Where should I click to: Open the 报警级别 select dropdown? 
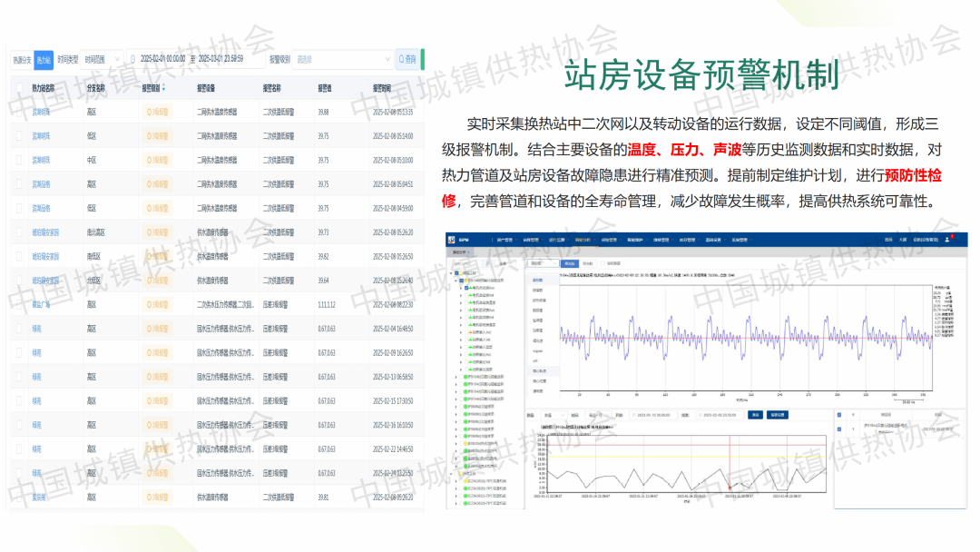(338, 60)
